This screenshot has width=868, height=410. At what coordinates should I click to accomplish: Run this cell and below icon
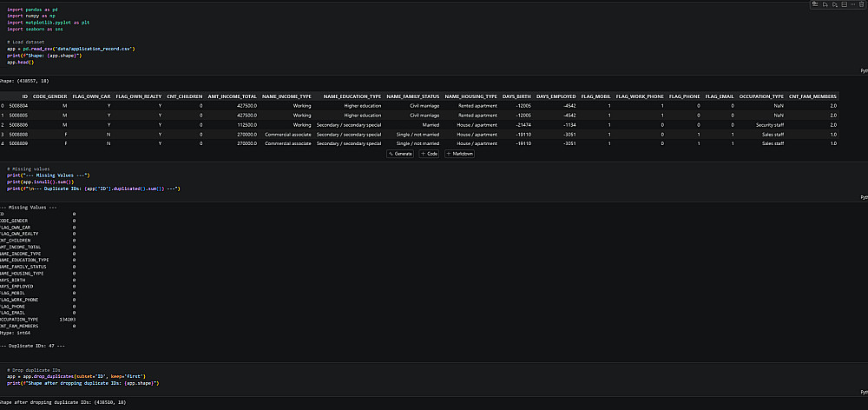click(835, 4)
